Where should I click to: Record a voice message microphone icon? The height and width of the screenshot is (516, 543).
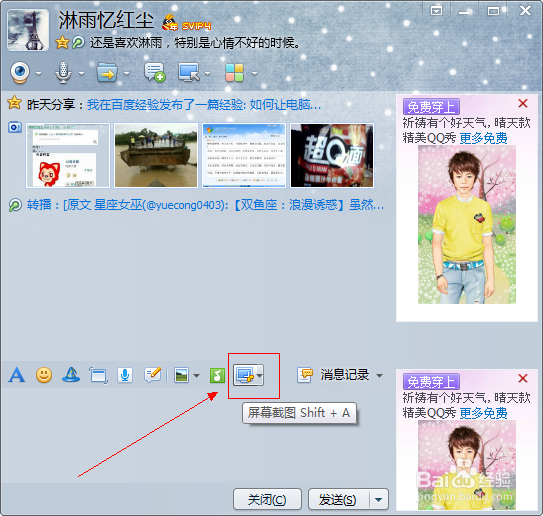125,375
